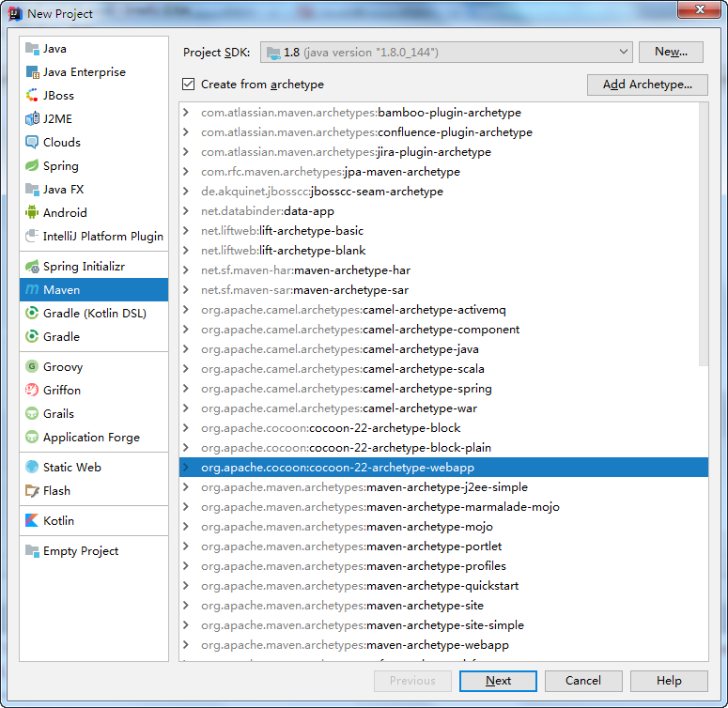Click Add Archetype... button
728x708 pixels.
[x=647, y=85]
